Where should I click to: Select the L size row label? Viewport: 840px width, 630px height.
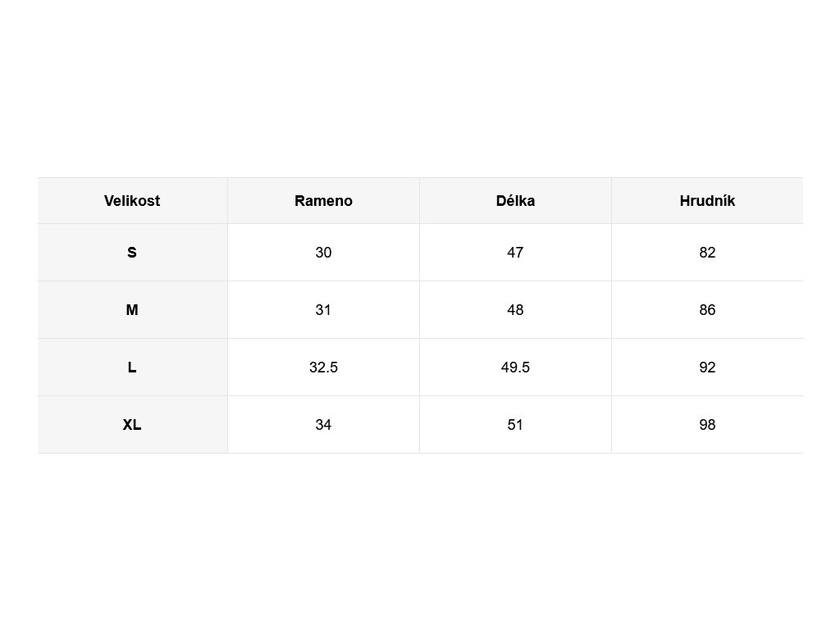point(132,367)
